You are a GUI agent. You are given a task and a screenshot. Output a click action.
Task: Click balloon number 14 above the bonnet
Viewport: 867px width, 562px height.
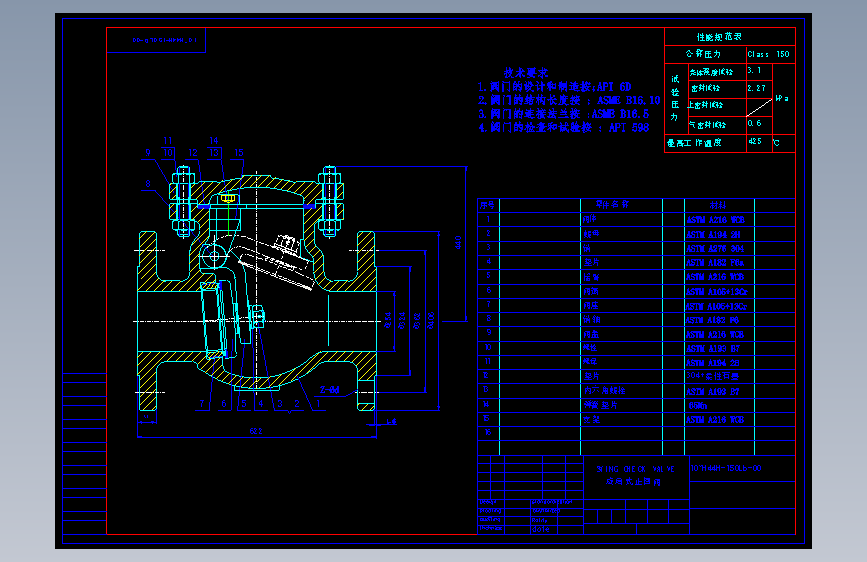click(x=214, y=140)
